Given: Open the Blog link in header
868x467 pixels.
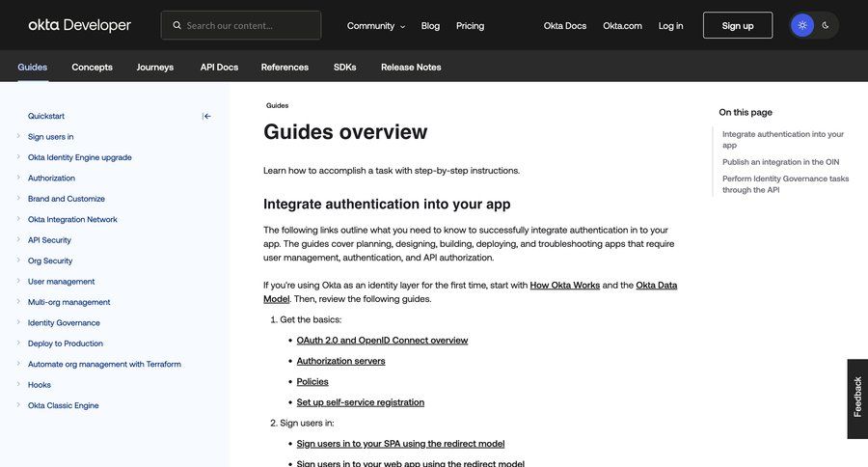Looking at the screenshot, I should pyautogui.click(x=430, y=25).
